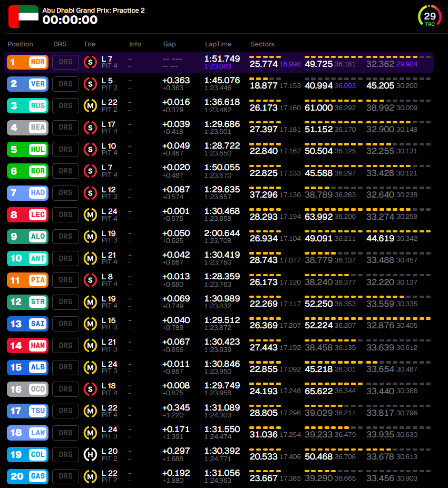Click ALB's medium tire icon
Screen dimensions: 448x488
coord(90,367)
